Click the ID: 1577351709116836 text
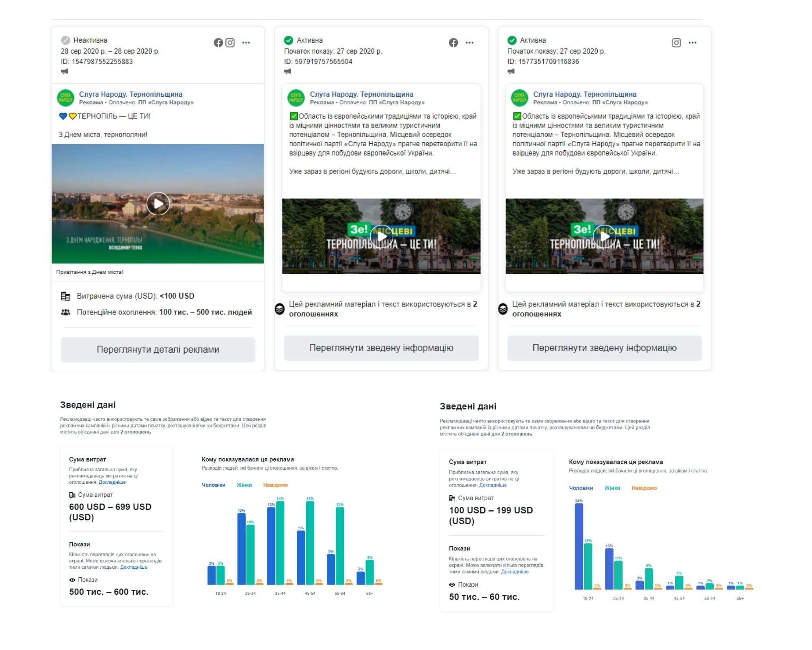This screenshot has height=650, width=812. coord(543,62)
